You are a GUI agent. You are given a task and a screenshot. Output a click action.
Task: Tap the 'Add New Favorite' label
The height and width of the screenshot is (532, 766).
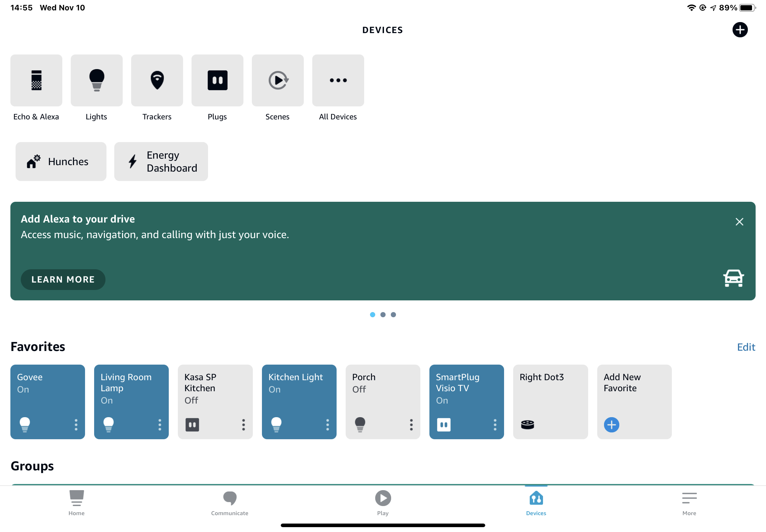(622, 383)
